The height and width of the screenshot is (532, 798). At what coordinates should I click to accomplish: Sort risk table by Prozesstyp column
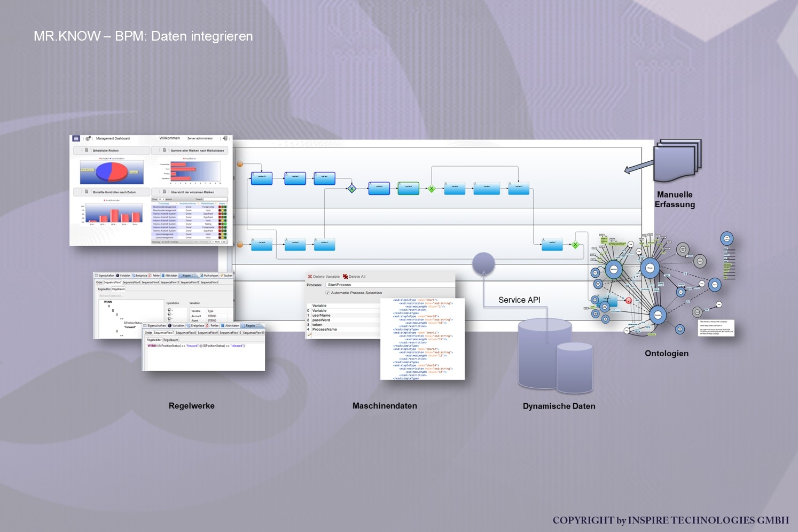tap(164, 203)
